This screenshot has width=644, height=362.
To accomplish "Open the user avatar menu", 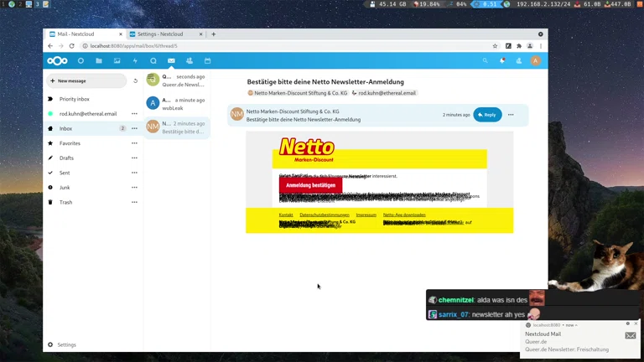I will 536,60.
